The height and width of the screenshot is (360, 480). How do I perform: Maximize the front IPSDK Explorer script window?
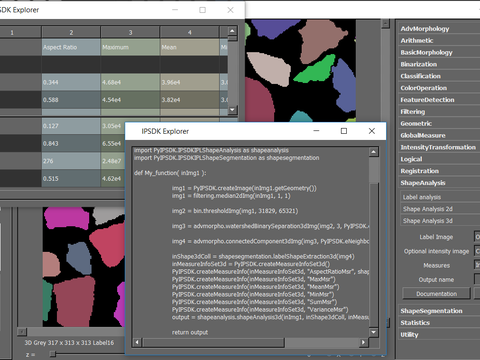pyautogui.click(x=344, y=131)
